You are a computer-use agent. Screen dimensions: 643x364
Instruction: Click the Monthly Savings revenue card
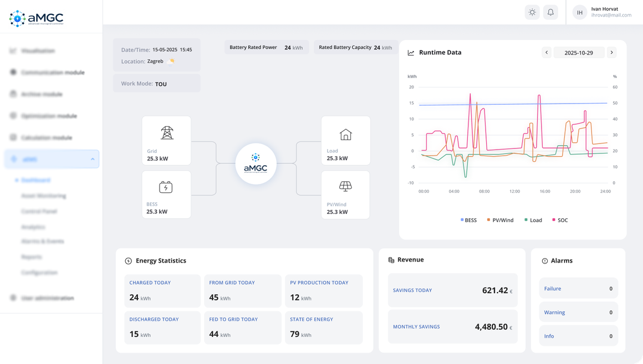click(x=453, y=327)
